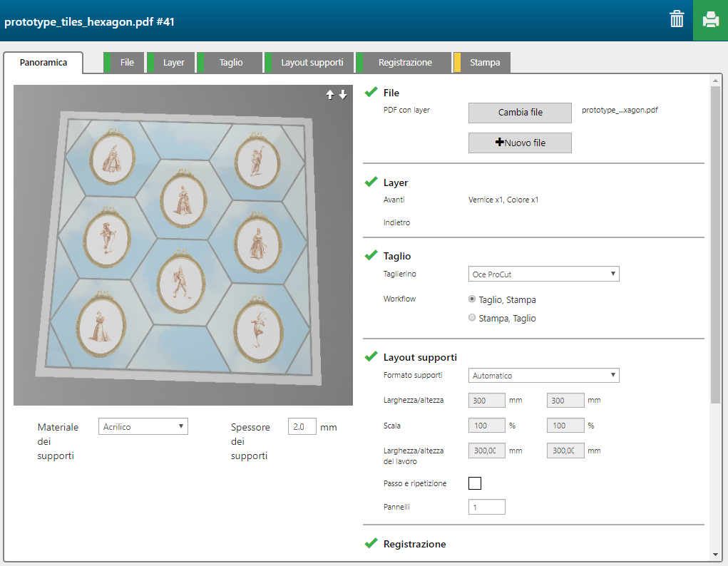
Task: Open the Materiale dei supporti dropdown
Action: pos(143,426)
